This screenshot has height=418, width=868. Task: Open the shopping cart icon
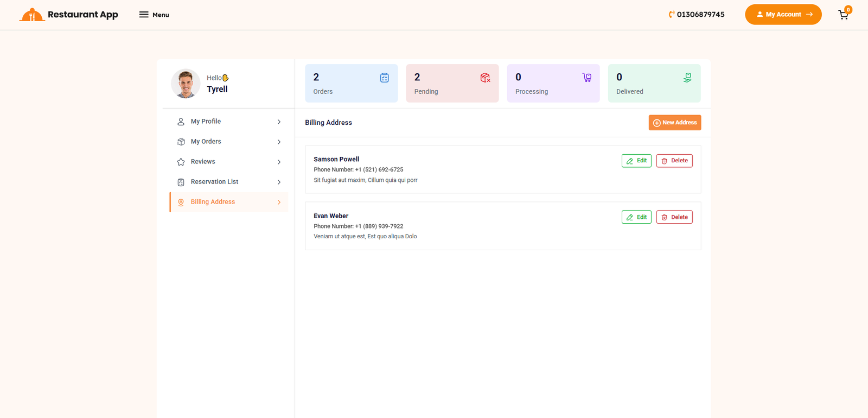tap(843, 15)
